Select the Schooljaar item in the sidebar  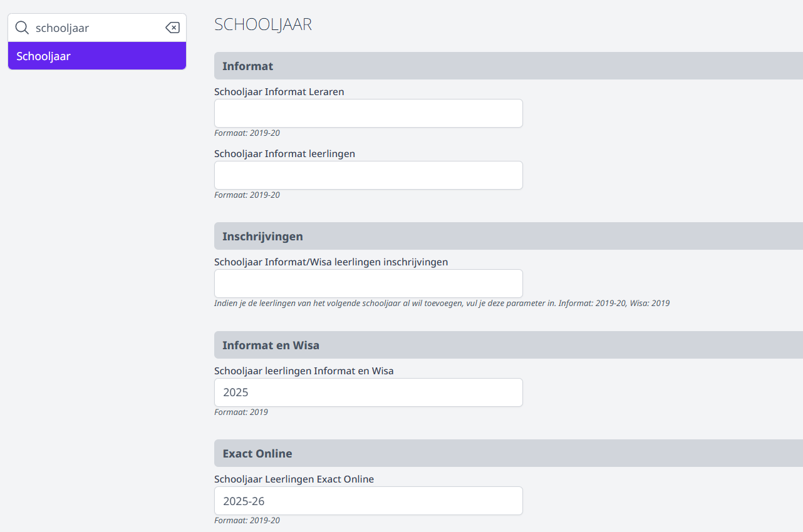pyautogui.click(x=97, y=56)
